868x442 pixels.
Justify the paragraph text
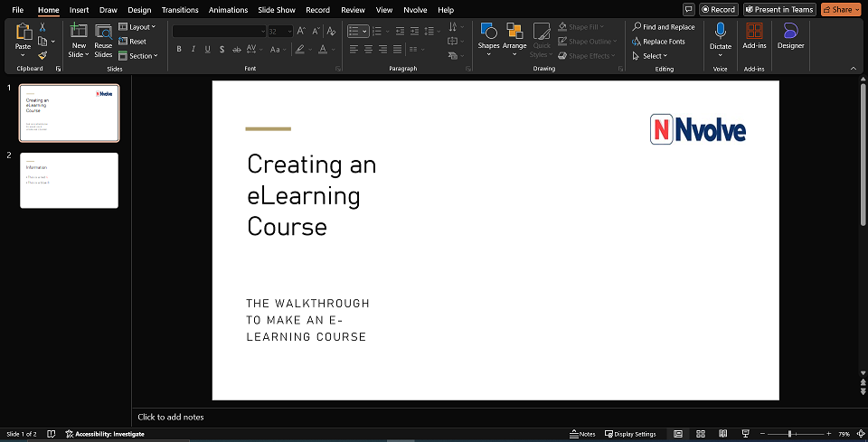[x=397, y=49]
